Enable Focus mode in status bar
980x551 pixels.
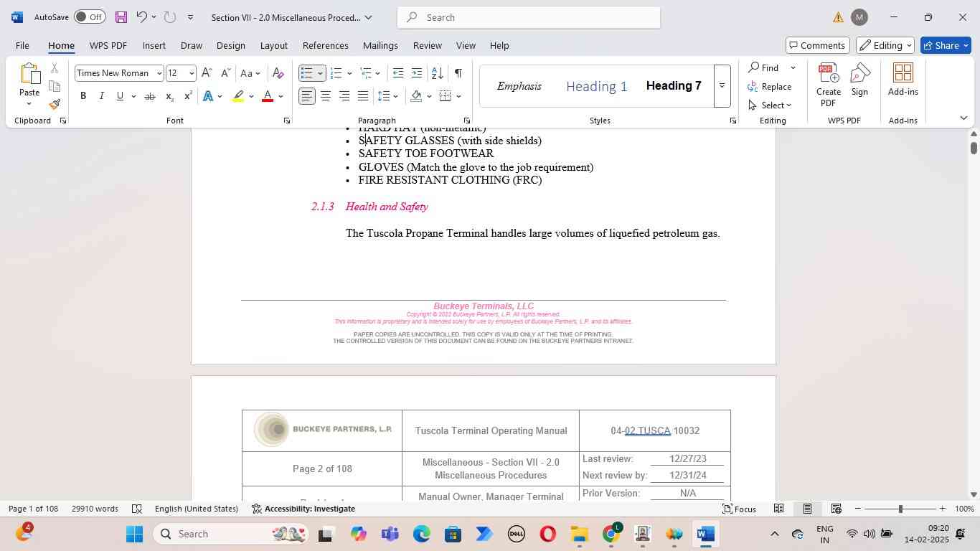coord(739,509)
